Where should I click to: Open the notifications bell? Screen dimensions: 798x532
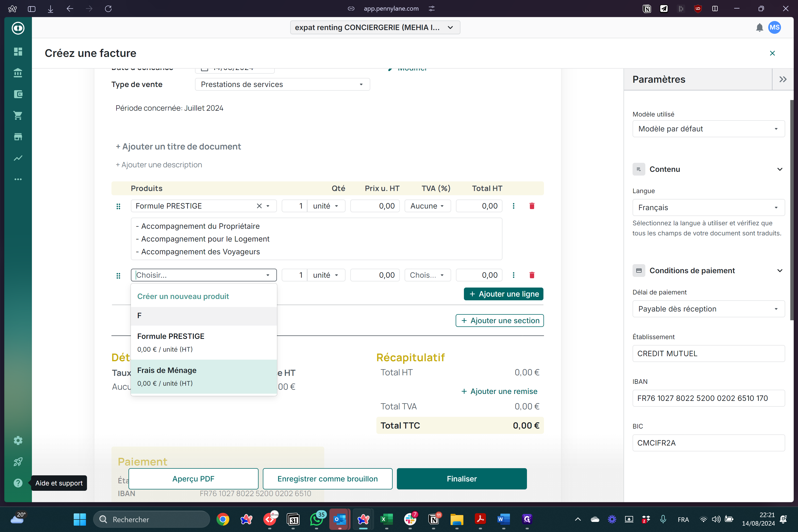[x=759, y=27]
